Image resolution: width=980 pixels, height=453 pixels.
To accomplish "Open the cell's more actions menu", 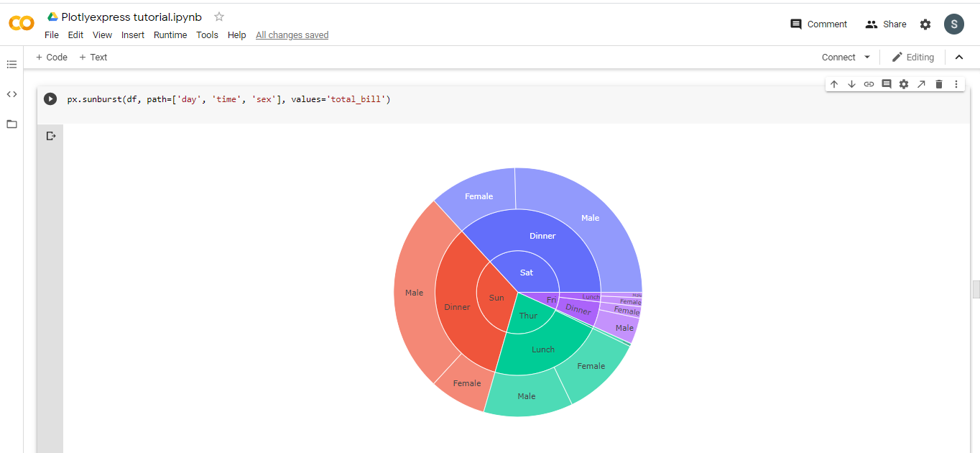I will (x=956, y=83).
